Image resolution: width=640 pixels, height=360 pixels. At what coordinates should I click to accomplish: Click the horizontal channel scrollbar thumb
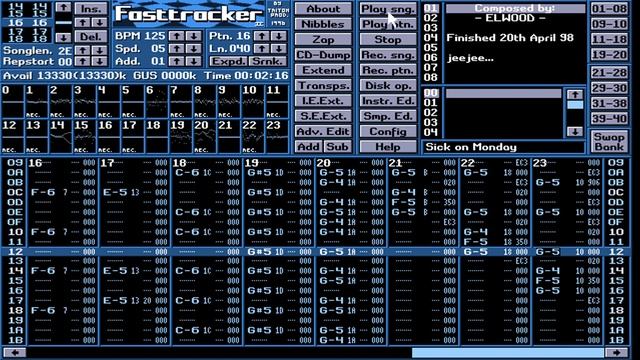click(x=507, y=353)
